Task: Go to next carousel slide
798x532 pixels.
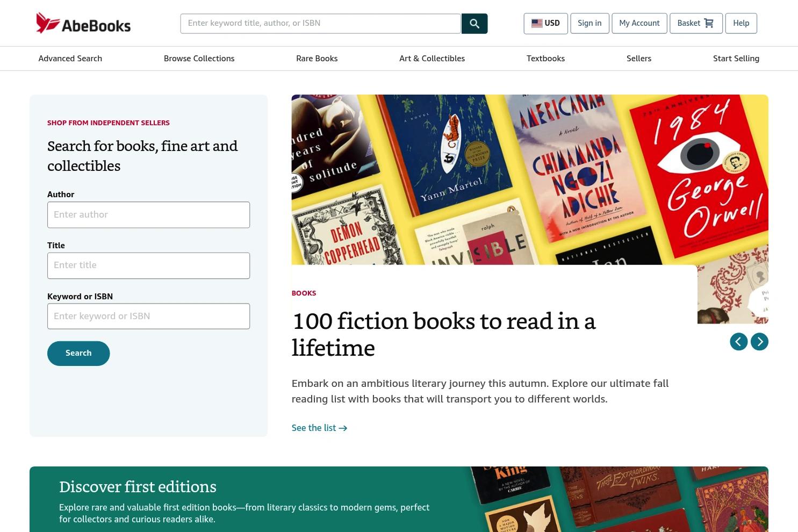Action: 759,342
